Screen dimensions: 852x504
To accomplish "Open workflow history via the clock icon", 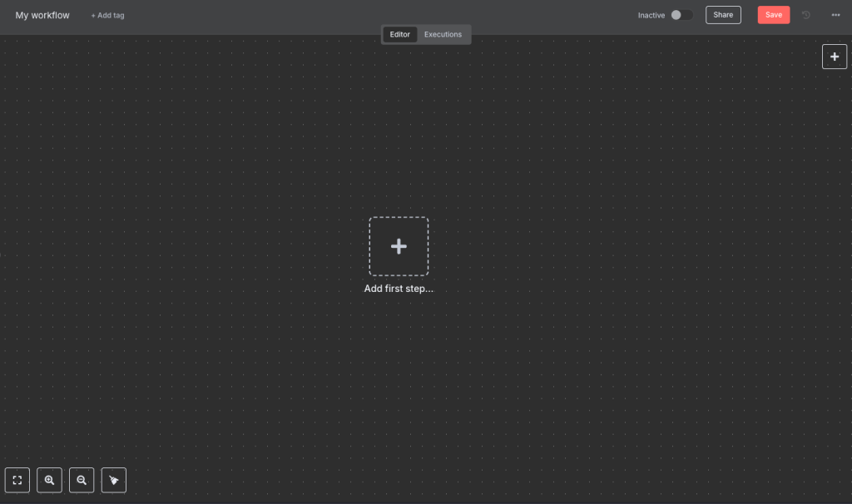I will click(806, 15).
